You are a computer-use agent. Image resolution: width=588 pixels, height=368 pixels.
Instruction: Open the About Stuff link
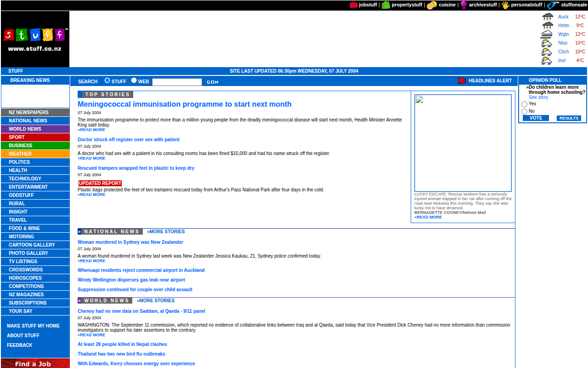23,336
